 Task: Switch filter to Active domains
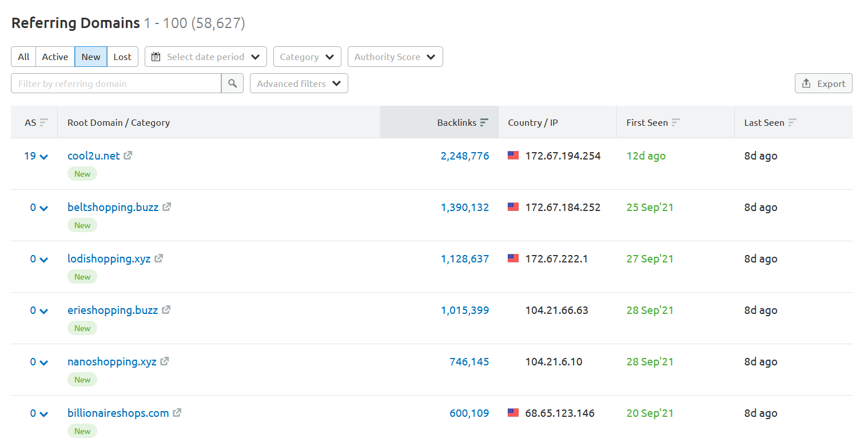click(55, 57)
